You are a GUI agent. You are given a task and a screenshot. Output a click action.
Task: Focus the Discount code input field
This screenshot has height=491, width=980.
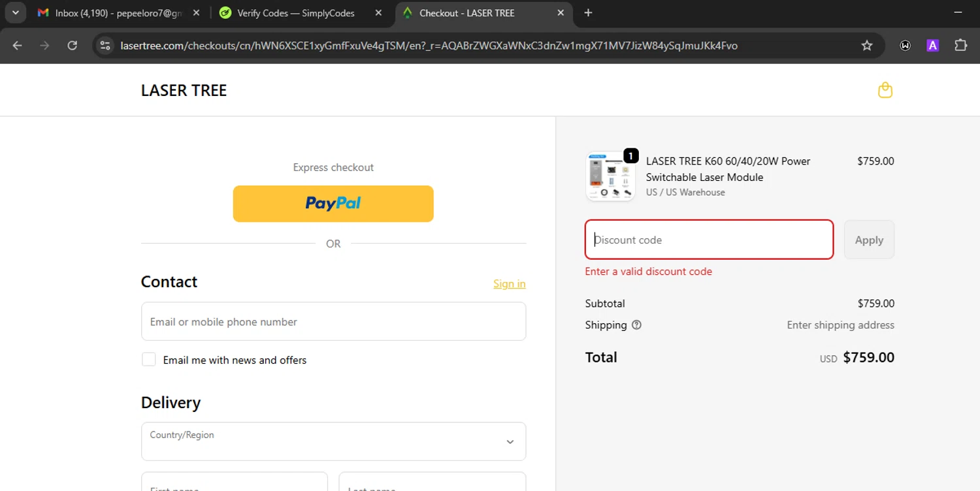[x=709, y=240]
